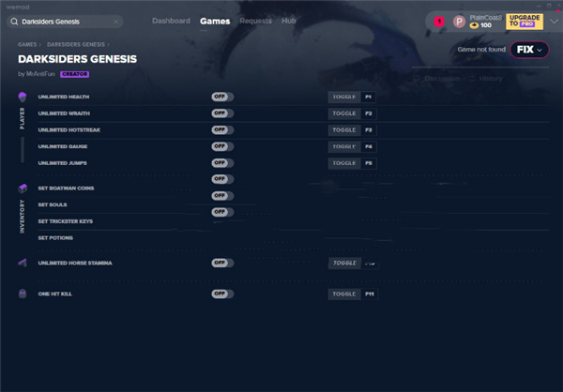Click the "UNLIMITED WRAITH" cheat name

(64, 113)
